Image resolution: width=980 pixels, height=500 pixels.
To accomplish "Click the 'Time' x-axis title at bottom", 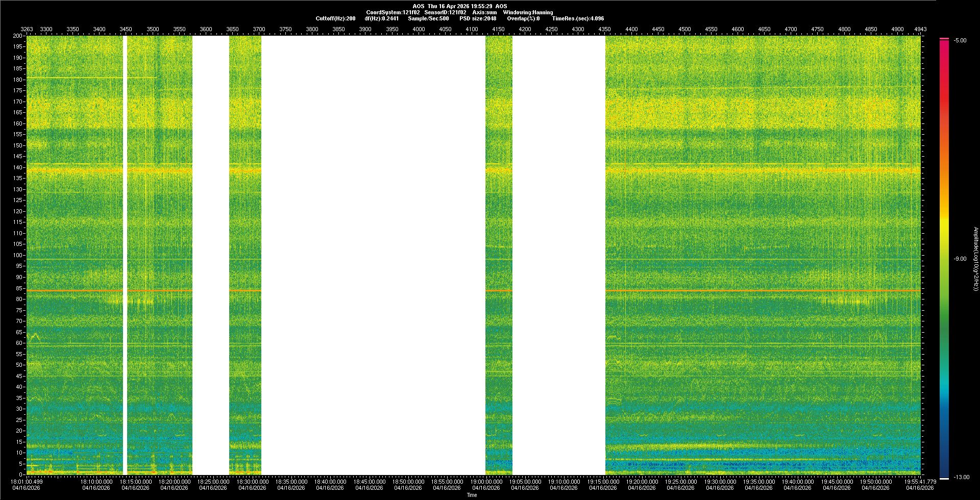I will pyautogui.click(x=472, y=495).
